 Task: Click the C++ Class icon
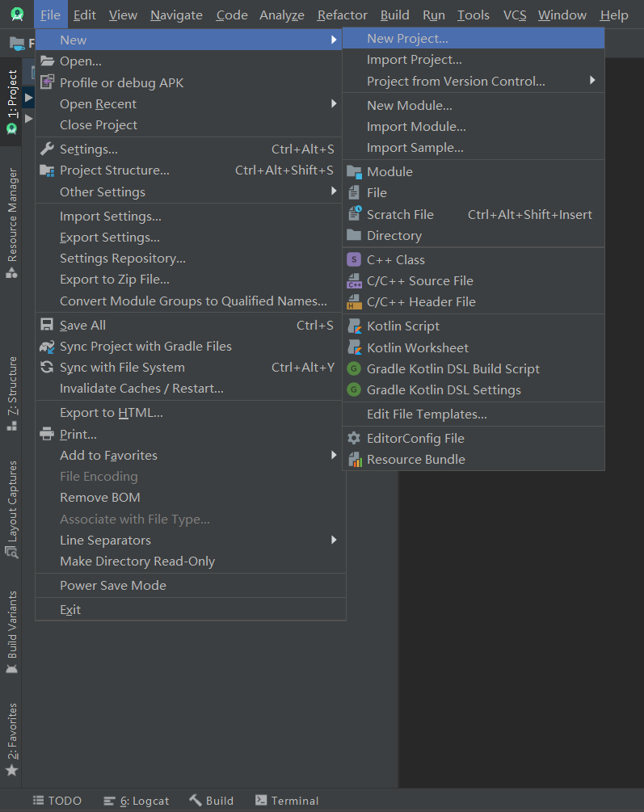pyautogui.click(x=354, y=259)
